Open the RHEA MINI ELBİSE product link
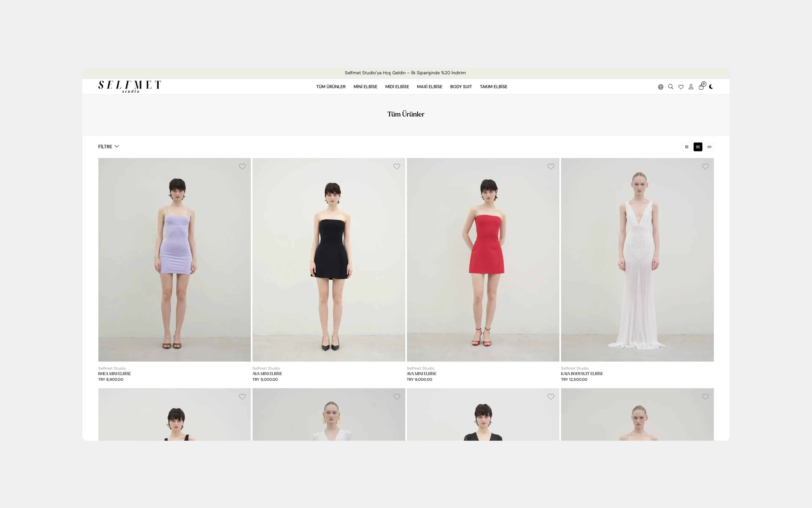This screenshot has height=508, width=812. coord(114,374)
